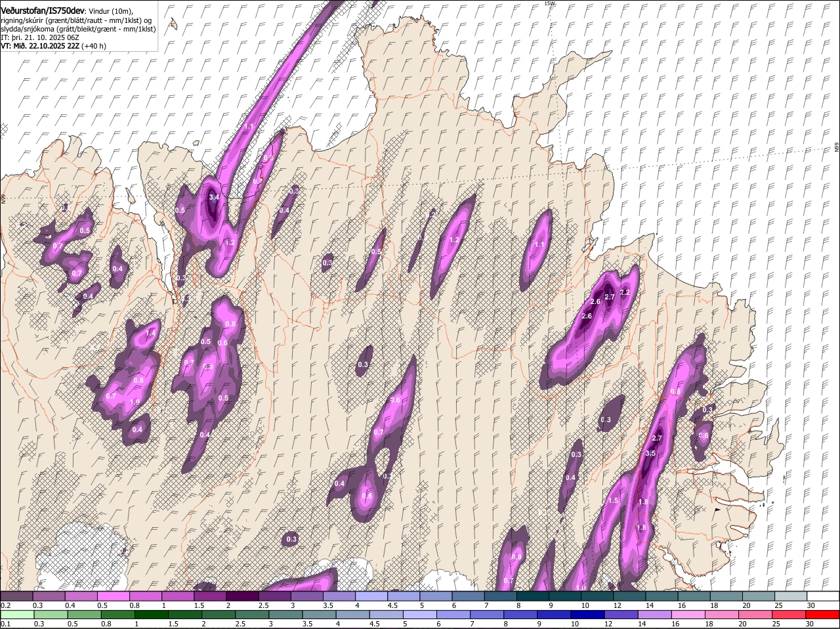Pick the light gray top-row swatch between 25 and 30

tap(791, 596)
